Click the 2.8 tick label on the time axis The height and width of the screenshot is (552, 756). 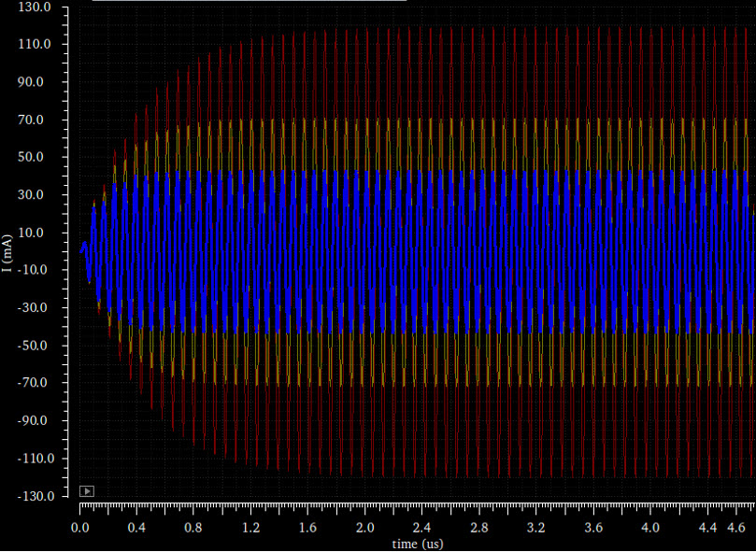[479, 528]
